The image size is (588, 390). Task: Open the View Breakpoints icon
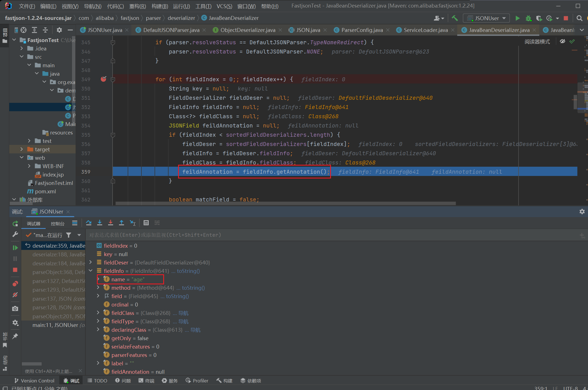(15, 284)
